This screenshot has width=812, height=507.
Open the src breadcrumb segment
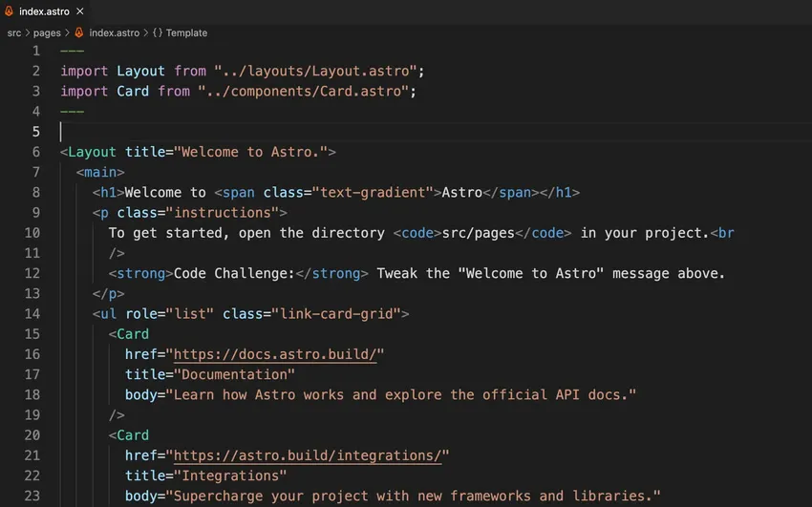(14, 33)
